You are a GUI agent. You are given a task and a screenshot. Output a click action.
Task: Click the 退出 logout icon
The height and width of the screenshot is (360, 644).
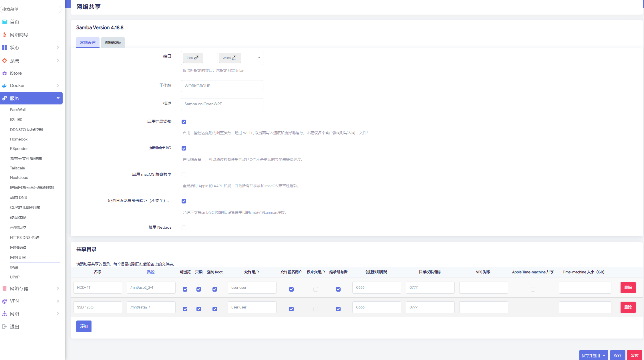(5, 327)
